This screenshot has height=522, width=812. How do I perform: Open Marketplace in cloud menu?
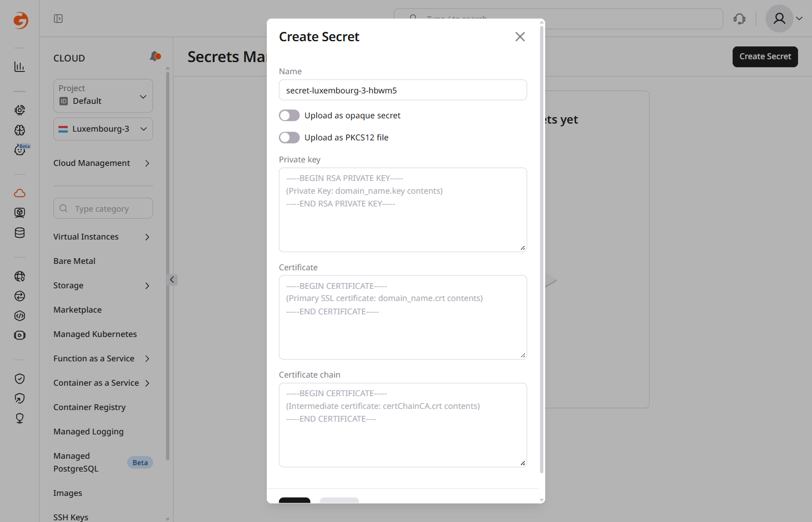pos(77,310)
